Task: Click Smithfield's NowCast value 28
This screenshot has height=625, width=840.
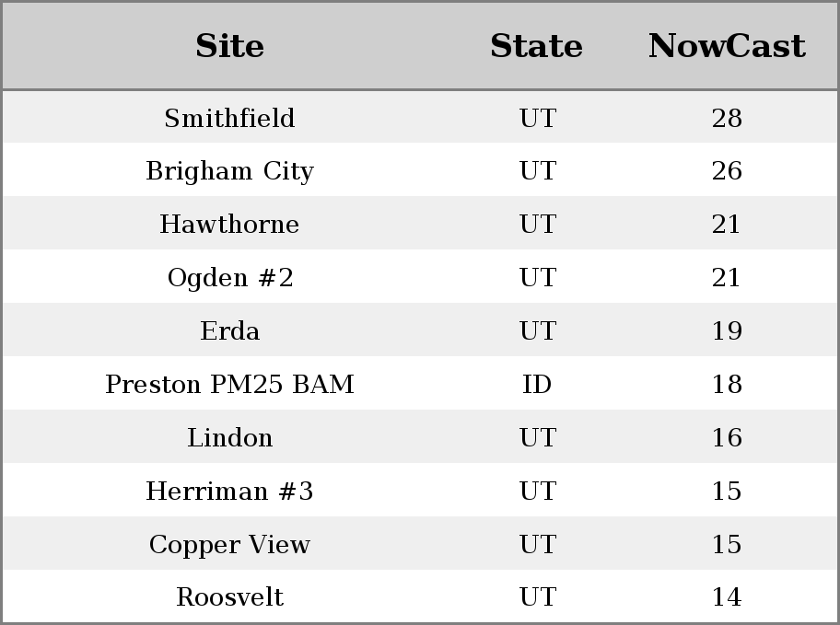Action: coord(727,119)
